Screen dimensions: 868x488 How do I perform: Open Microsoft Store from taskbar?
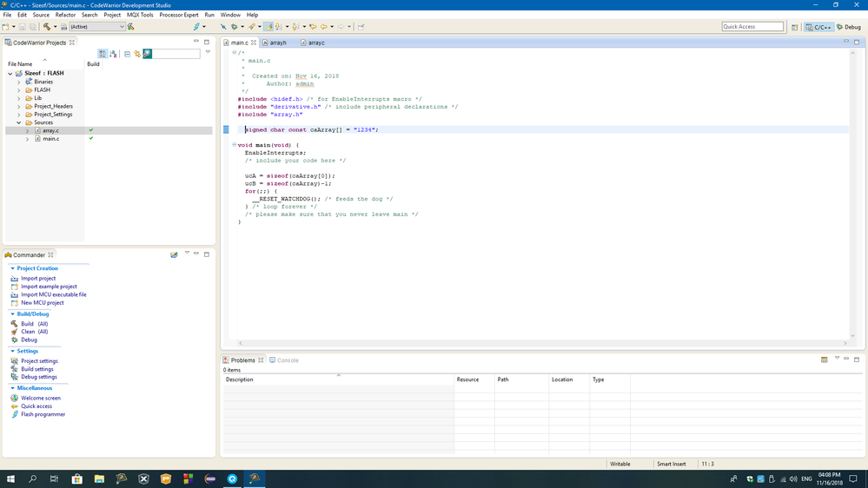(x=77, y=478)
